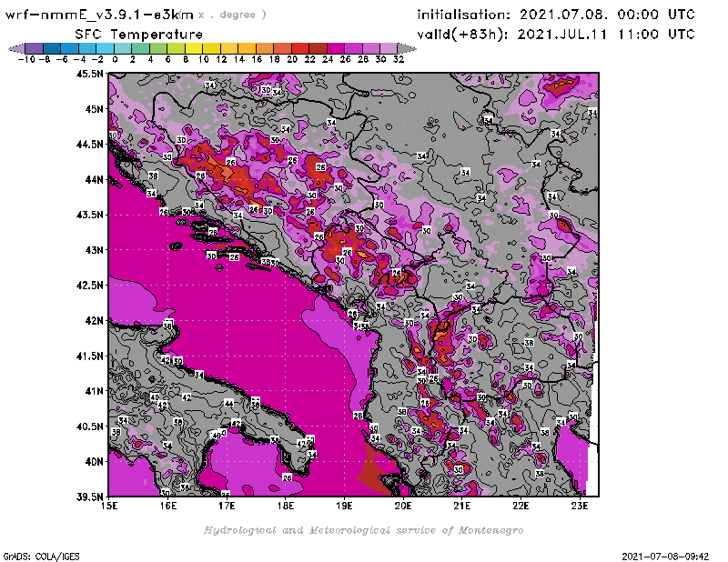This screenshot has height=562, width=728.
Task: Click the 45.5N latitude axis label
Action: click(89, 74)
